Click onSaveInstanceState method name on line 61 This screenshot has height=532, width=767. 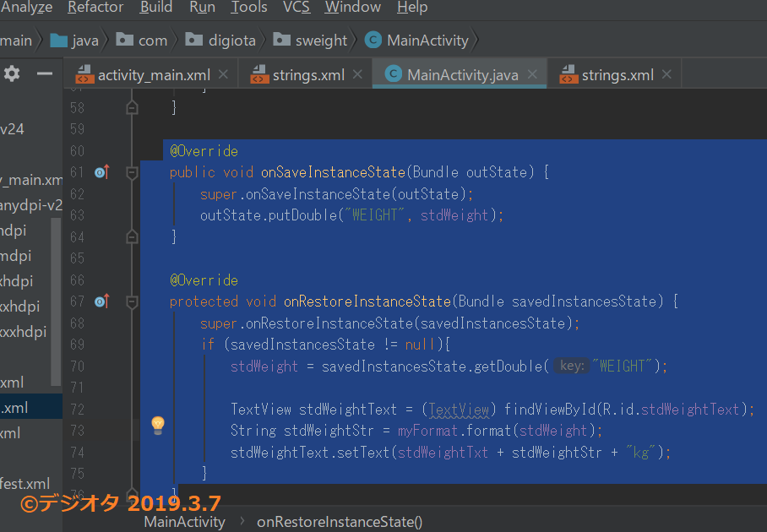[x=333, y=172]
